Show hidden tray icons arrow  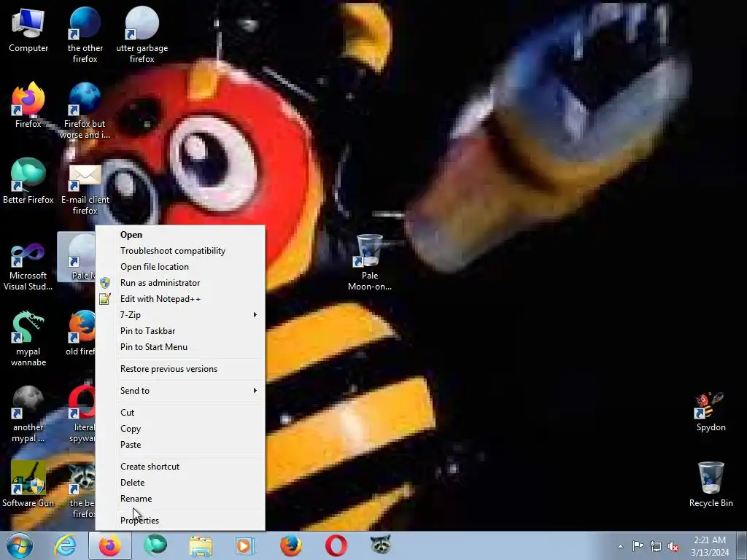pyautogui.click(x=620, y=546)
